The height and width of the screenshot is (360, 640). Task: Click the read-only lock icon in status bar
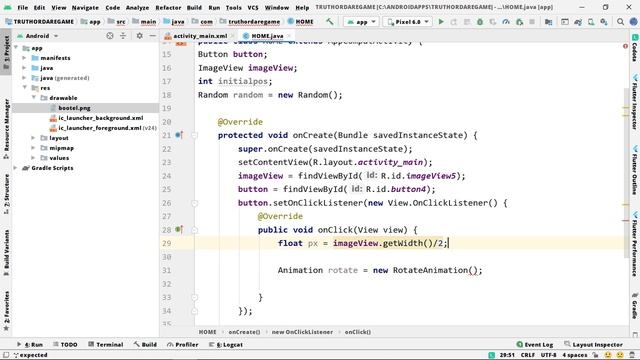tap(596, 355)
